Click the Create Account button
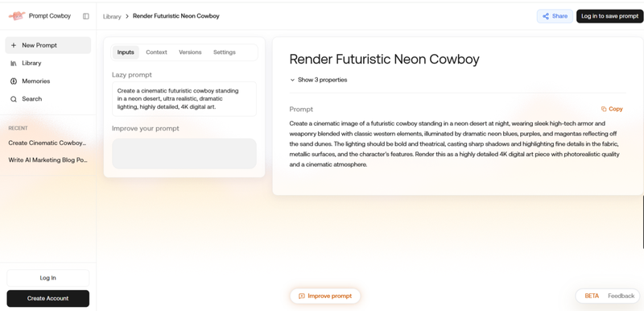644x311 pixels. [x=48, y=299]
